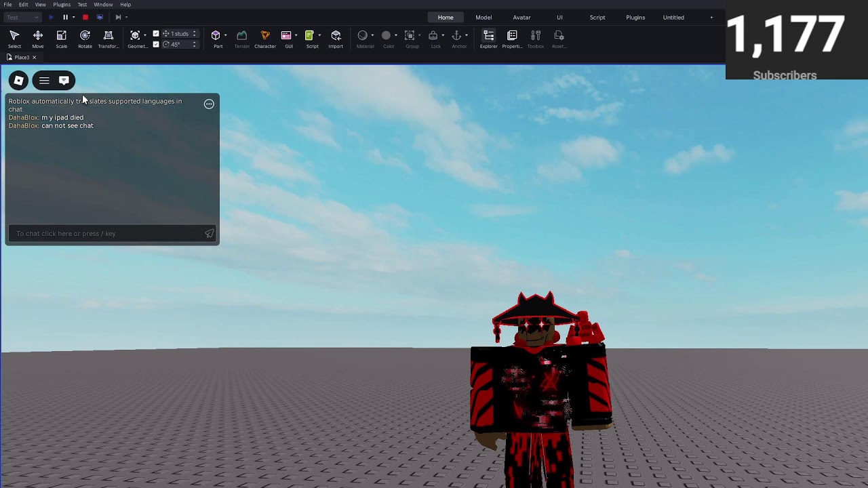The height and width of the screenshot is (488, 868).
Task: Switch to the Home ribbon tab
Action: point(446,18)
